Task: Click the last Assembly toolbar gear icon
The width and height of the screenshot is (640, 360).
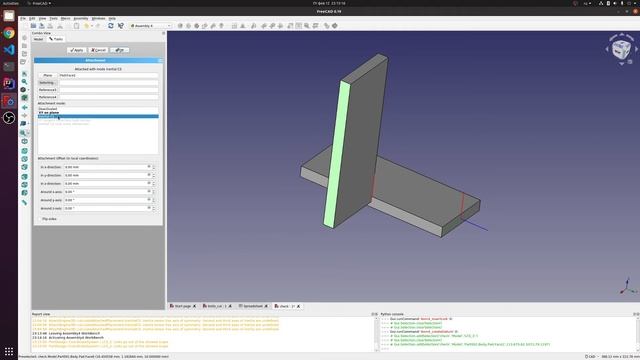Action: pyautogui.click(x=335, y=26)
